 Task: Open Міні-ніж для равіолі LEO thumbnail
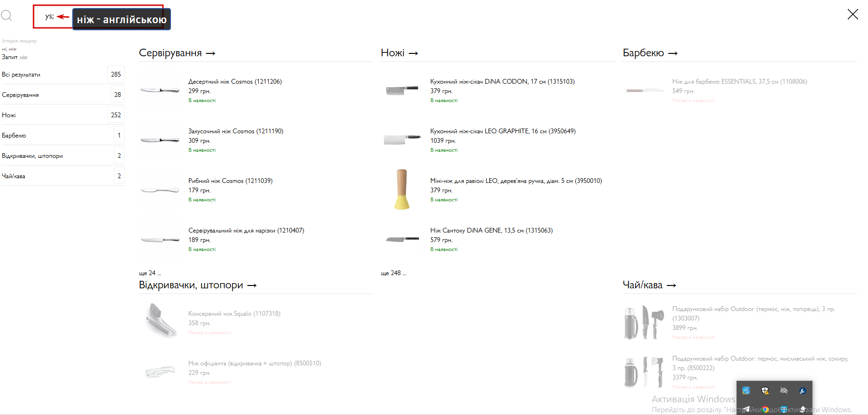tap(402, 189)
